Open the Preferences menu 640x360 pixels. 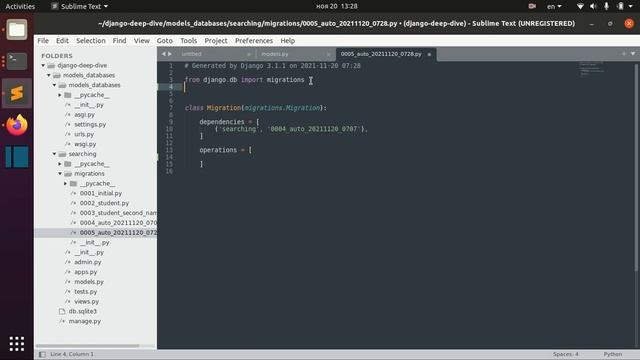253,41
